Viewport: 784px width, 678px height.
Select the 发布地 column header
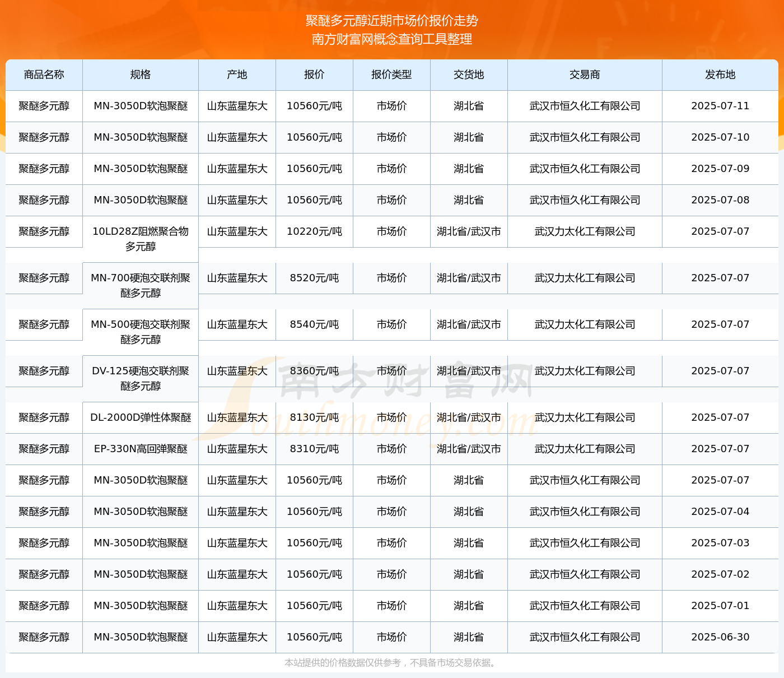tap(721, 75)
